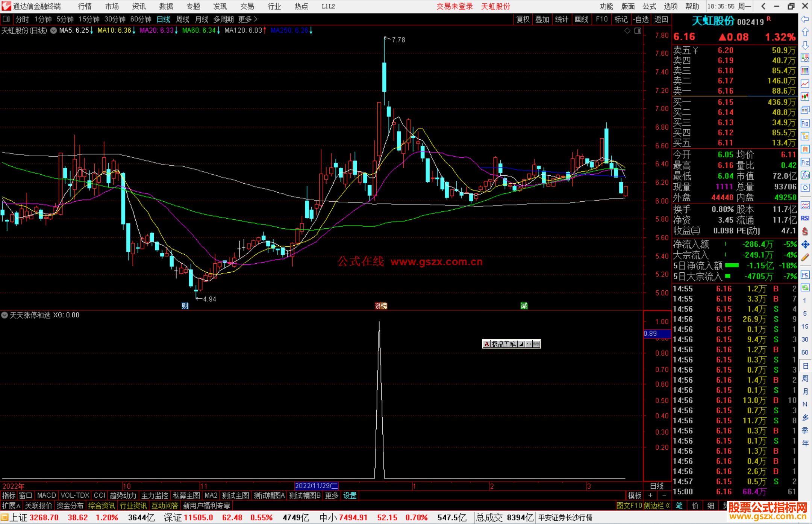Image resolution: width=812 pixels, height=524 pixels.
Task: Click the four-way move arrows icon
Action: pyautogui.click(x=805, y=245)
